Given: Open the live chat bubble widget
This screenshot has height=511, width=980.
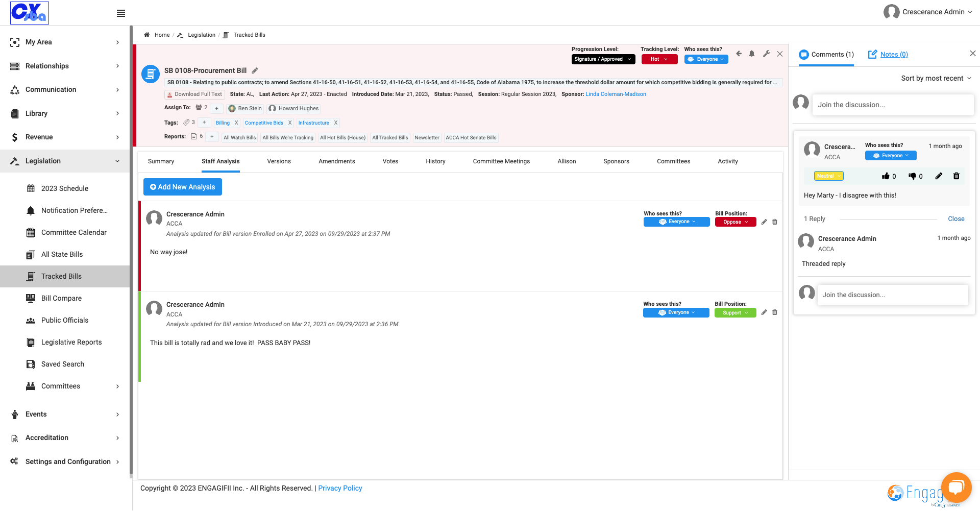Looking at the screenshot, I should (956, 488).
